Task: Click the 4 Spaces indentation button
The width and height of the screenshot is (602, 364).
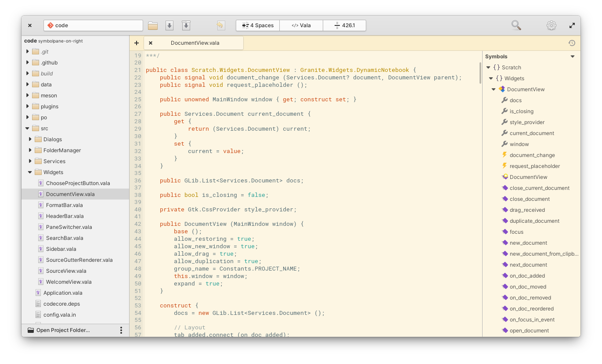Action: pos(257,25)
